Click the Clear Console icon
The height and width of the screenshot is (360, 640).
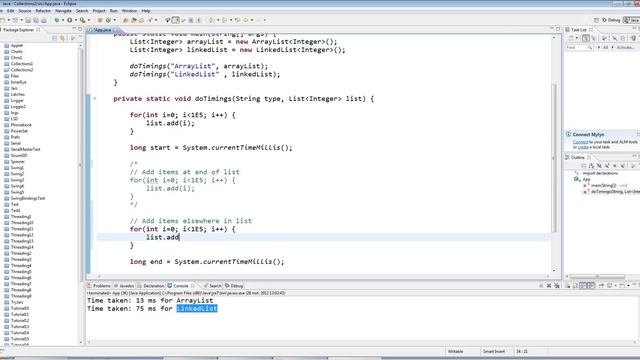pos(568,286)
